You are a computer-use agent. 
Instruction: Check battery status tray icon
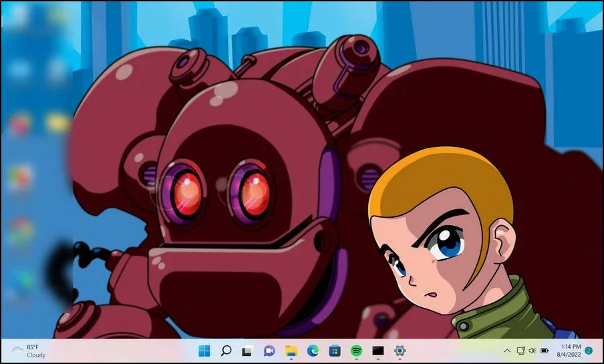(545, 351)
